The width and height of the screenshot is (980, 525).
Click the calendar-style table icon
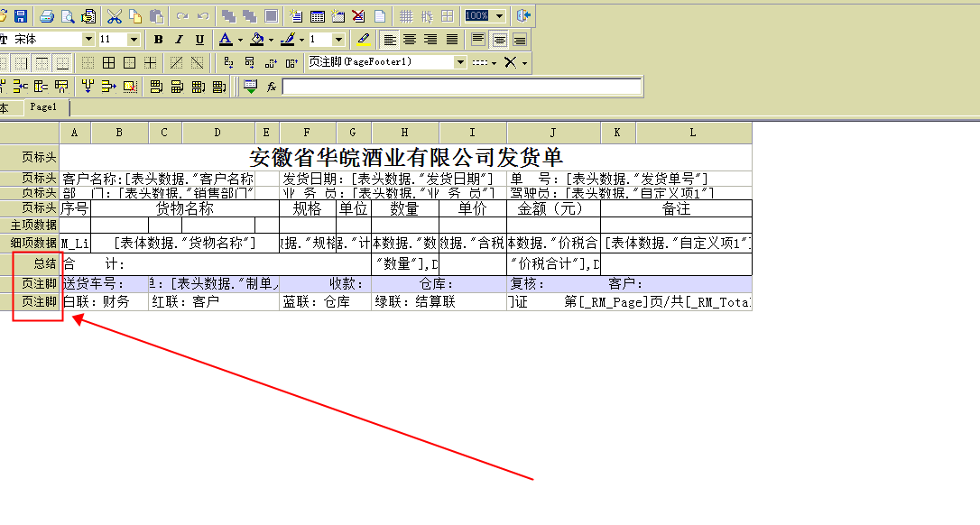point(318,15)
